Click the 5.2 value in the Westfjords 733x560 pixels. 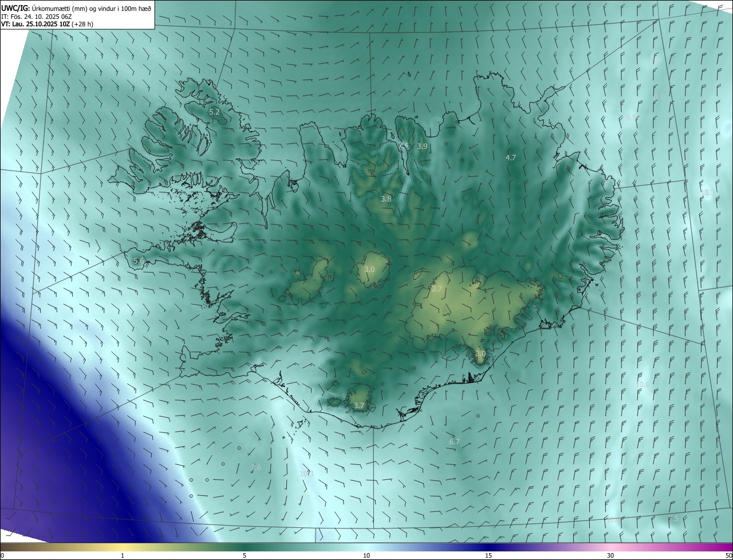[x=215, y=112]
